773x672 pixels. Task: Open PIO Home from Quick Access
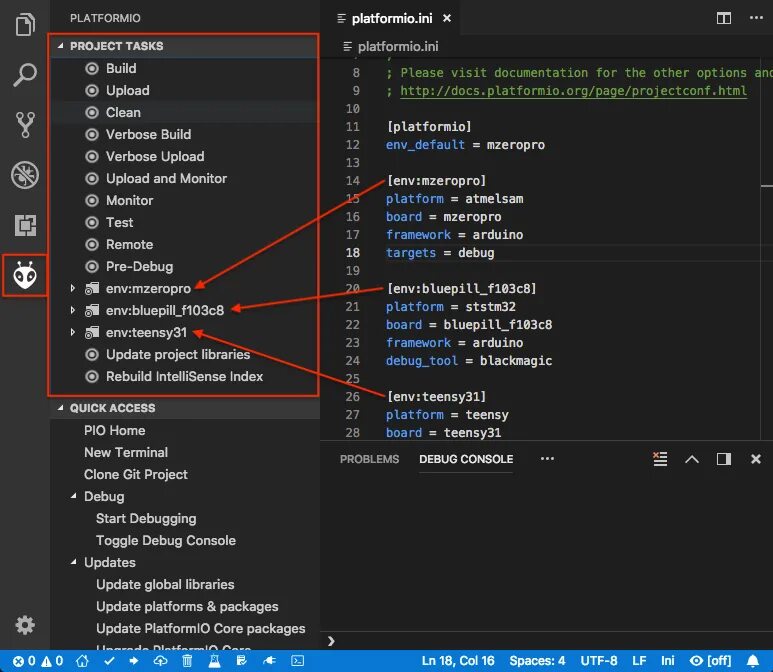pos(114,430)
